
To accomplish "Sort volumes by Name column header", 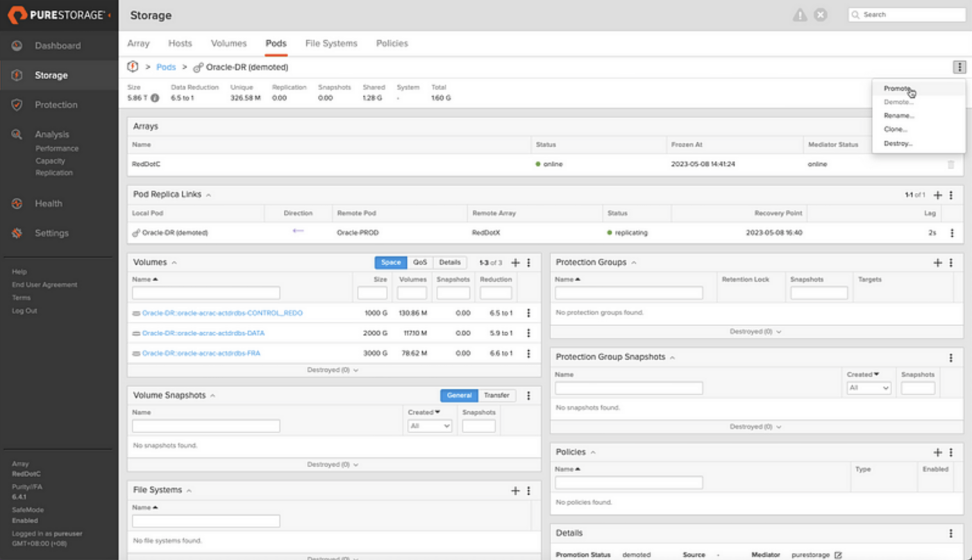I will click(x=144, y=279).
